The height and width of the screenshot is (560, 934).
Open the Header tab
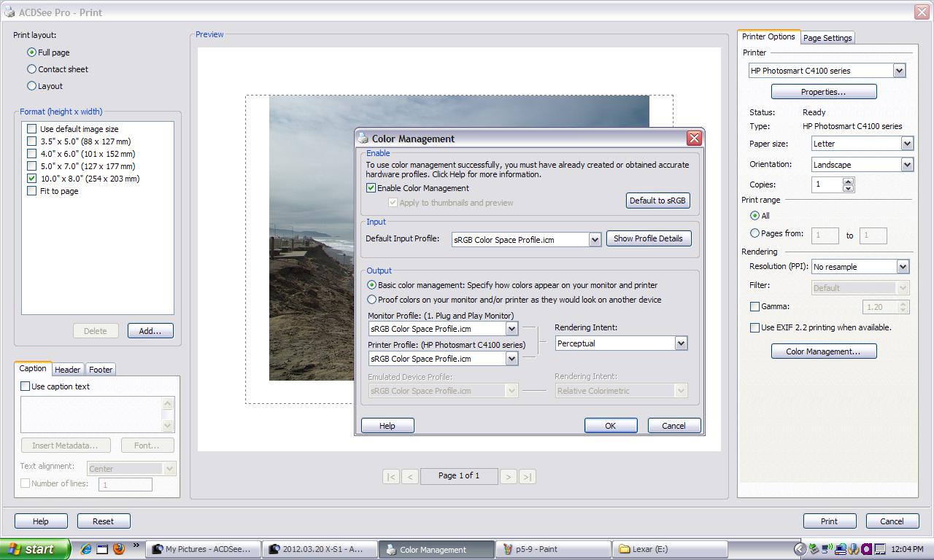(x=68, y=370)
